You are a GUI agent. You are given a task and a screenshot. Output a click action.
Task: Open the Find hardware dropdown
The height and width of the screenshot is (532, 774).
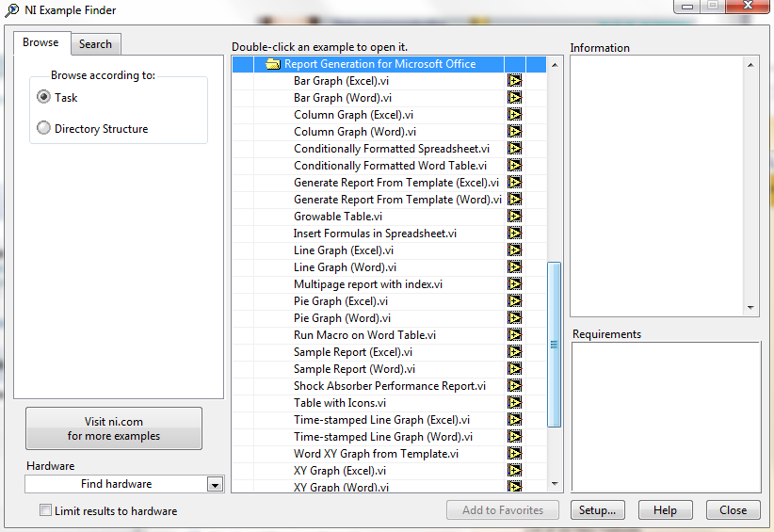(215, 485)
